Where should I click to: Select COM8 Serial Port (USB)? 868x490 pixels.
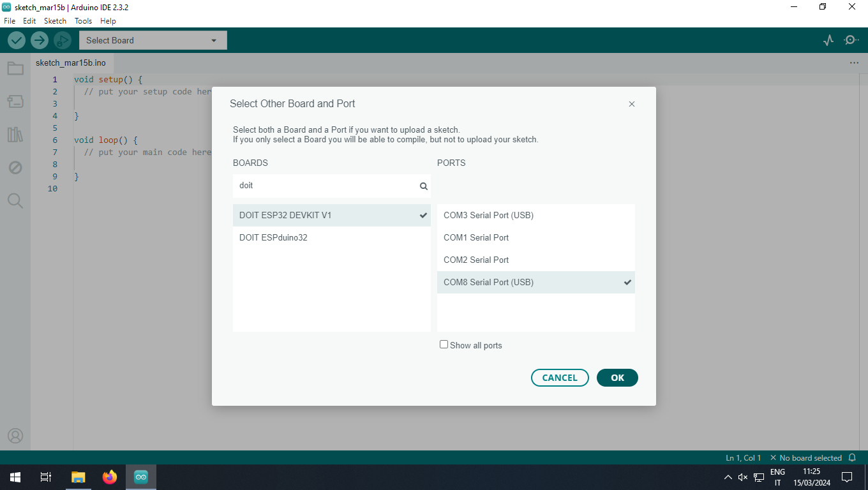536,282
